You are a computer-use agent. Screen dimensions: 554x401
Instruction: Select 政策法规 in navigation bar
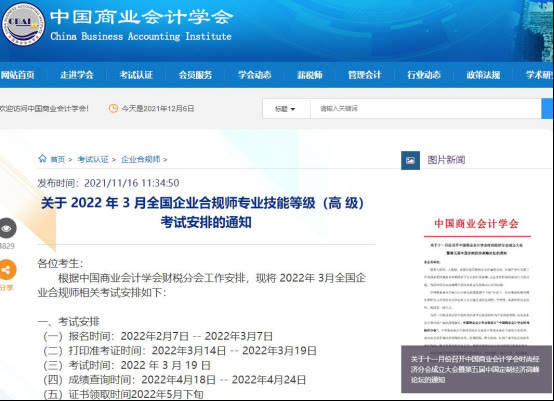[x=483, y=75]
